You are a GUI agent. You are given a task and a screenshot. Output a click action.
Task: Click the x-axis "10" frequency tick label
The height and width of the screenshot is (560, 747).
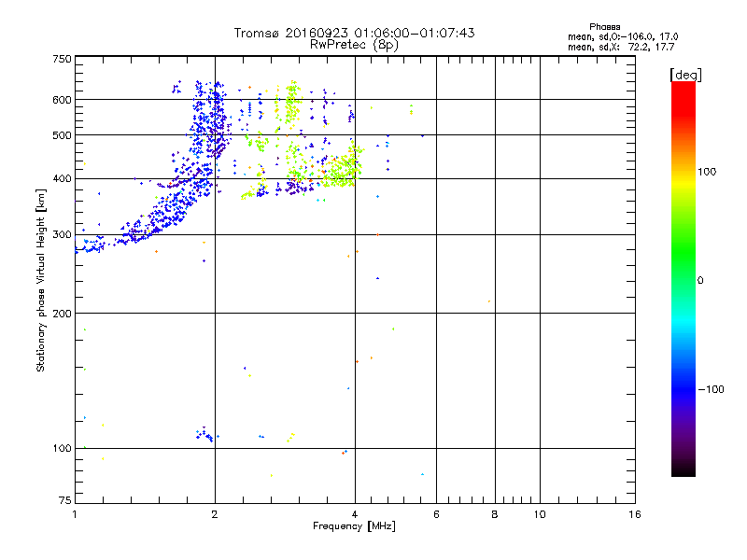[540, 514]
